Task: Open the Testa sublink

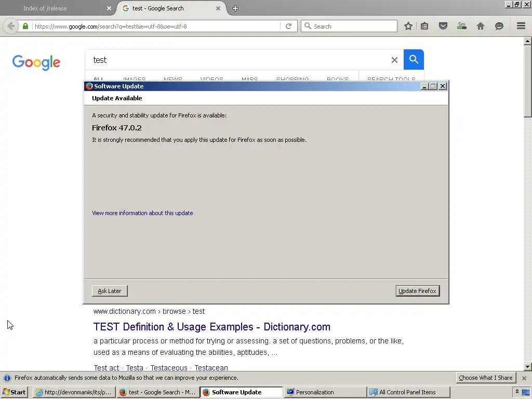Action: point(135,368)
